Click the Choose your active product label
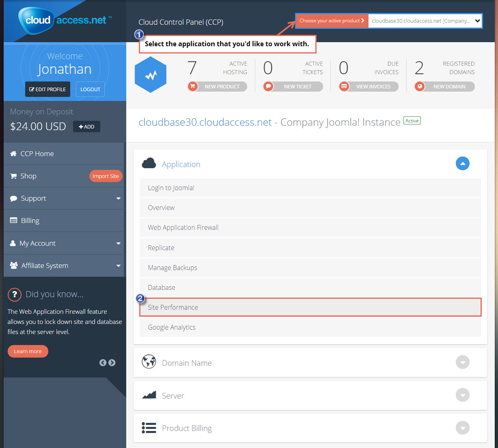This screenshot has height=448, width=498. coord(332,21)
